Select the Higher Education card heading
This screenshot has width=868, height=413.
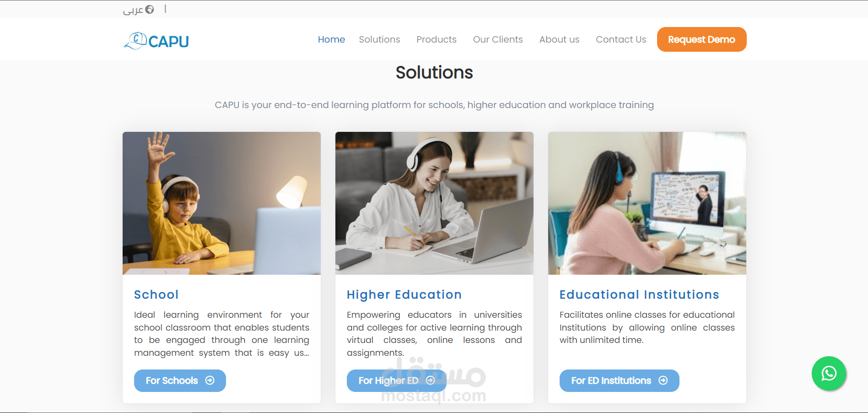pyautogui.click(x=404, y=294)
